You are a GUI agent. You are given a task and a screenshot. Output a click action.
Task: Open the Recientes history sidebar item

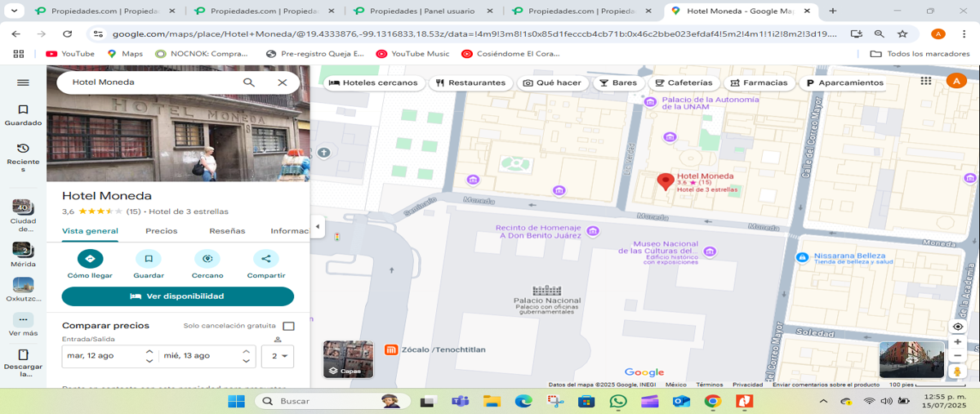(23, 157)
